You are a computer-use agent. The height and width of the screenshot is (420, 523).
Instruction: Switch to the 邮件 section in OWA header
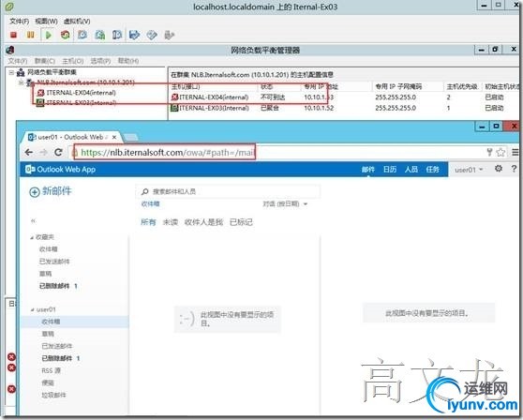tap(368, 170)
